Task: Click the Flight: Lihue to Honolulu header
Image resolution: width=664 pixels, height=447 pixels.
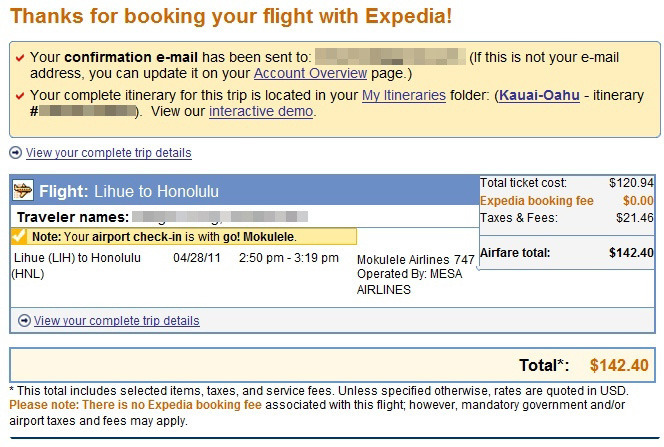Action: [129, 191]
